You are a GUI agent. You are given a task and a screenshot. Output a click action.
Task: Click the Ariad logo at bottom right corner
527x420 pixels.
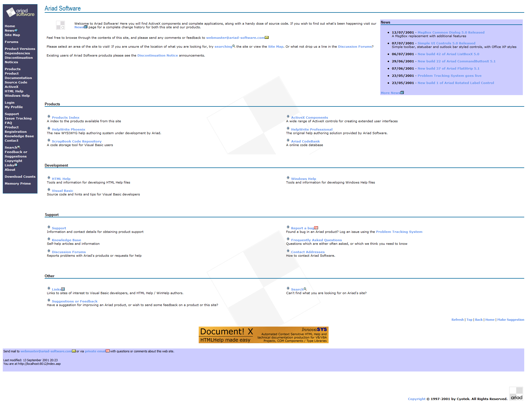516,394
